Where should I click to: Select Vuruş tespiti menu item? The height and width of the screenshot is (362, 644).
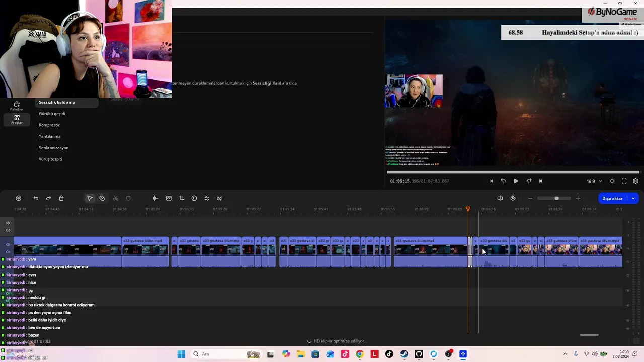click(50, 159)
